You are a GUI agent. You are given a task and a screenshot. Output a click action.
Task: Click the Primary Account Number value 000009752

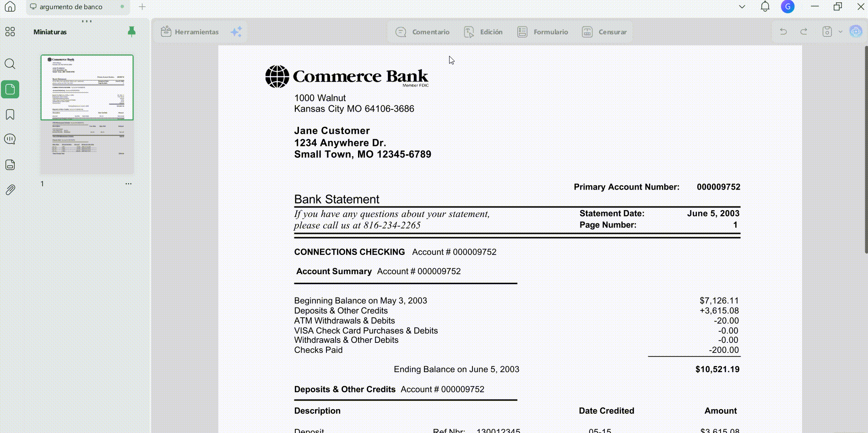tap(718, 187)
